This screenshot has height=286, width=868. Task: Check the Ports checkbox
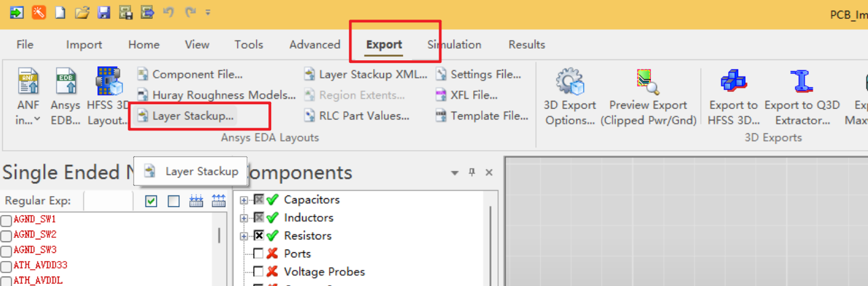(x=258, y=254)
